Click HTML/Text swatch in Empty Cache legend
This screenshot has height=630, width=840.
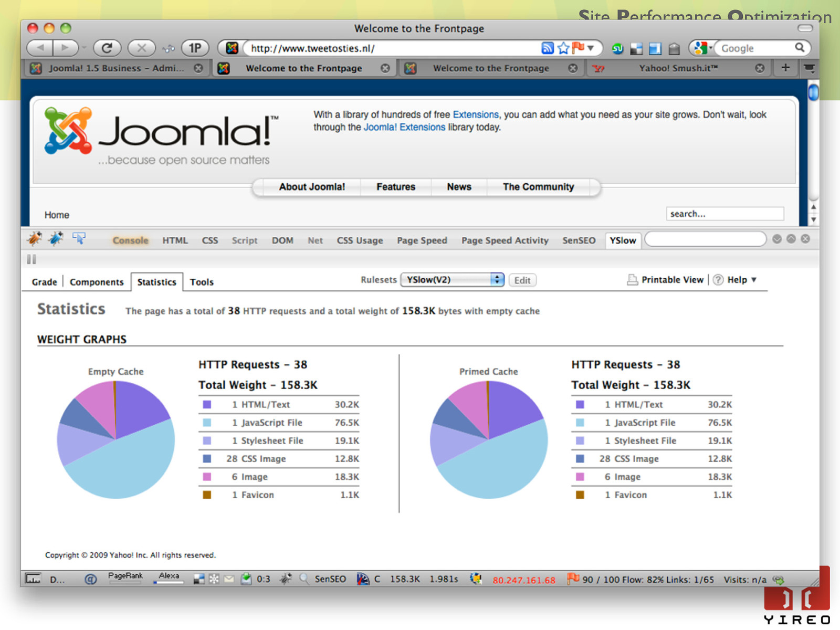click(x=207, y=405)
